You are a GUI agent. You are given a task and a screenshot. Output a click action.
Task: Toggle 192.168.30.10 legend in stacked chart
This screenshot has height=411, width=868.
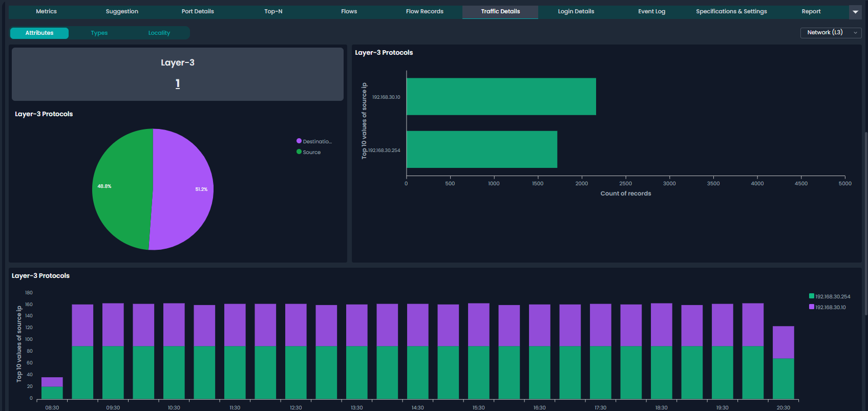click(828, 307)
